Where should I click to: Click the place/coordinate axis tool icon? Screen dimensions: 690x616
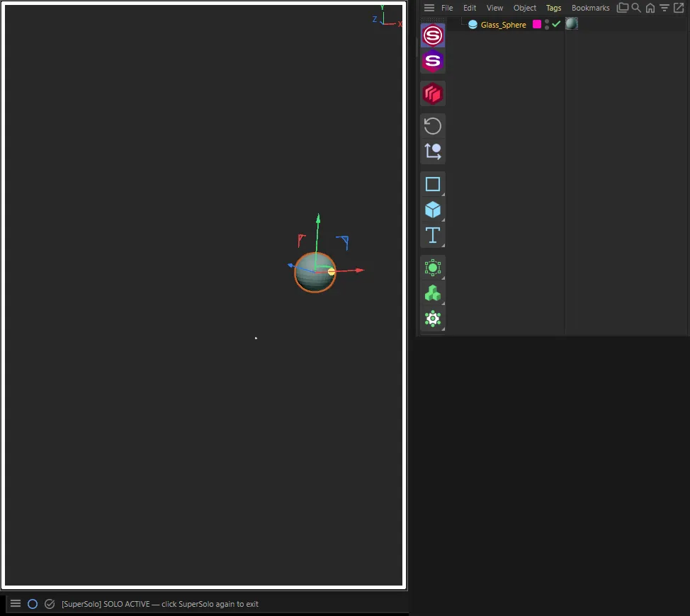433,152
